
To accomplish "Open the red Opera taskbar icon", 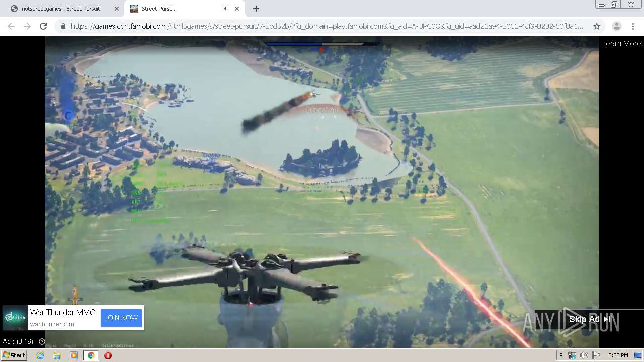I will 108,355.
